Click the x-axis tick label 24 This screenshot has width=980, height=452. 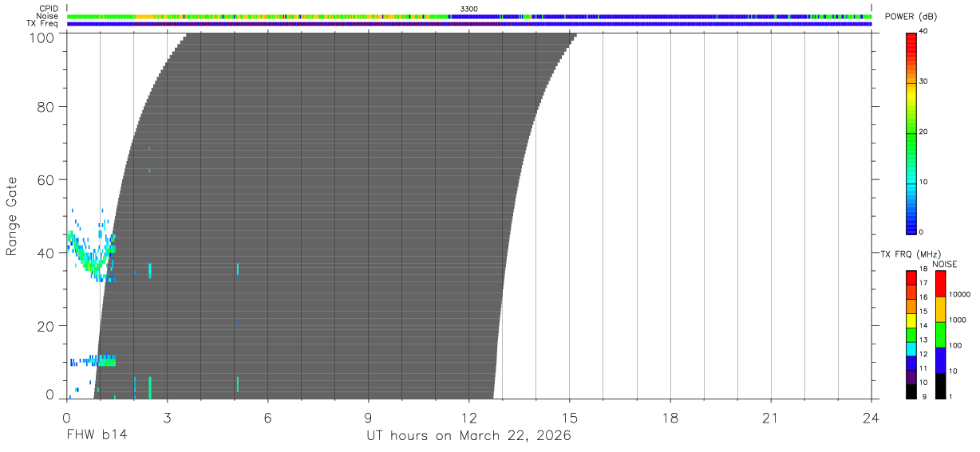871,419
